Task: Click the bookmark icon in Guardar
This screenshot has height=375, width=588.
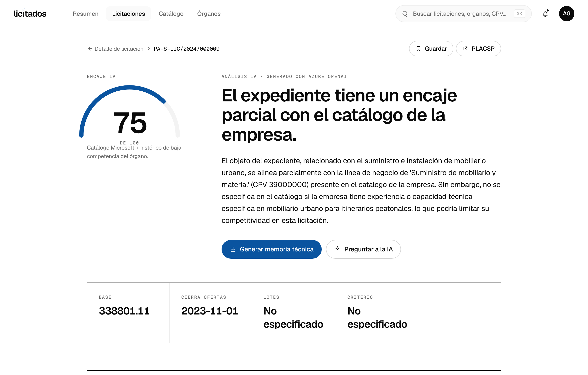Action: [x=418, y=49]
